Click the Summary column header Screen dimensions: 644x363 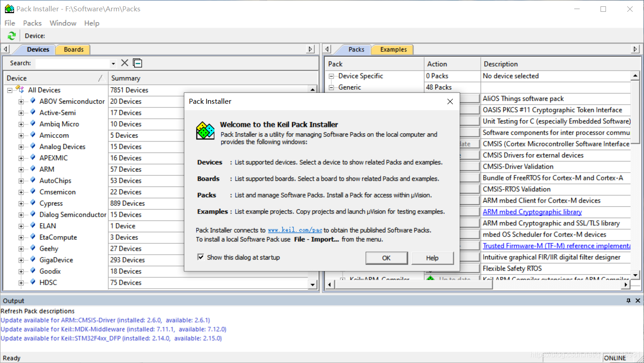[213, 78]
